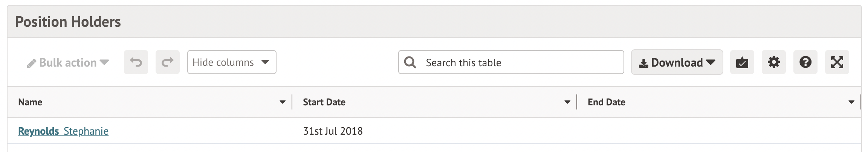
Task: Open the Bulk action dropdown
Action: pos(68,62)
